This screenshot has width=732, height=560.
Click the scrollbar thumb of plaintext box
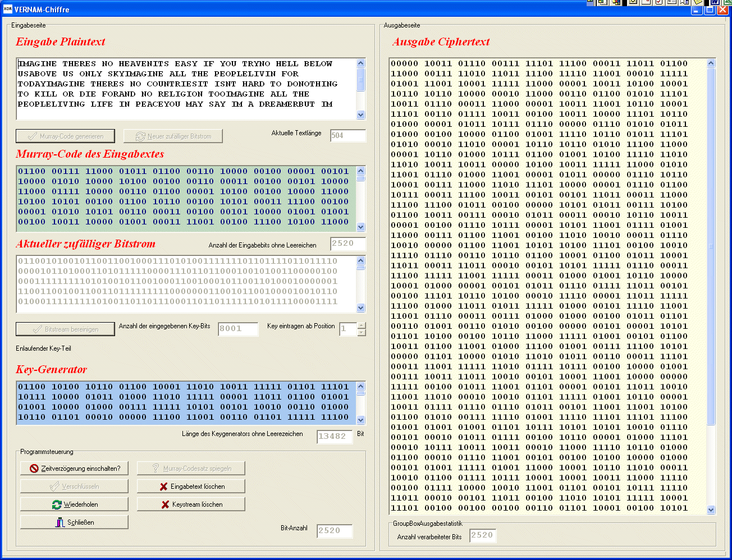[361, 79]
